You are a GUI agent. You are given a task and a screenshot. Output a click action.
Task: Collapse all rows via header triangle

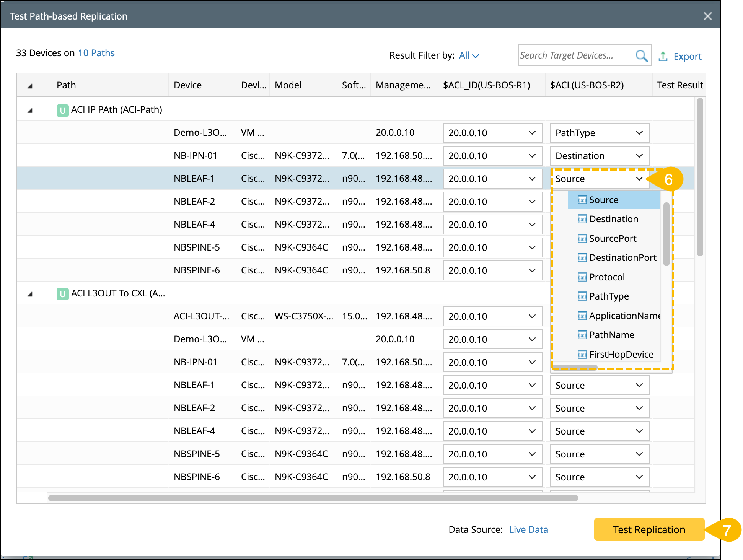coord(30,86)
